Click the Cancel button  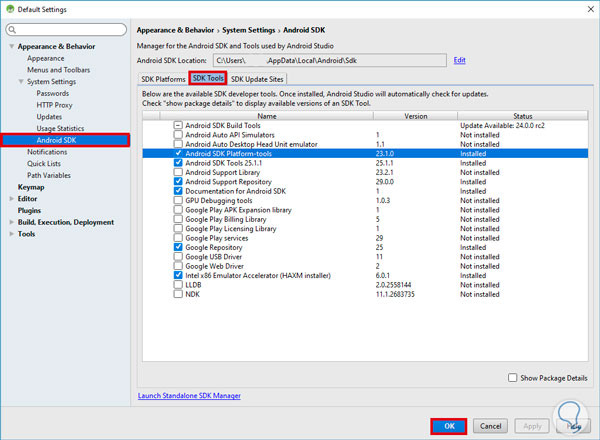490,426
